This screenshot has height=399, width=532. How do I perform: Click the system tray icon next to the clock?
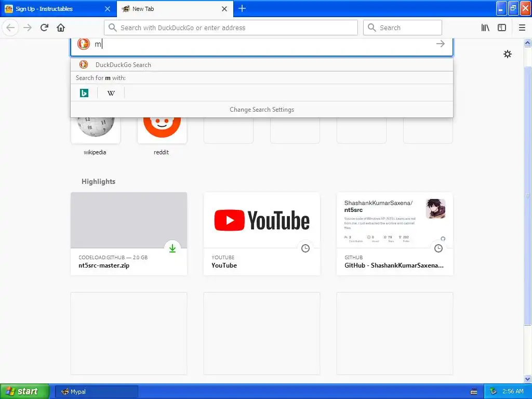[494, 392]
